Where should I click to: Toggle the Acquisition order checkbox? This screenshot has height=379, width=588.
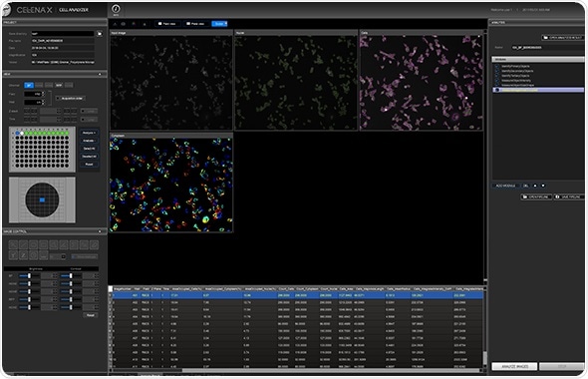point(58,99)
